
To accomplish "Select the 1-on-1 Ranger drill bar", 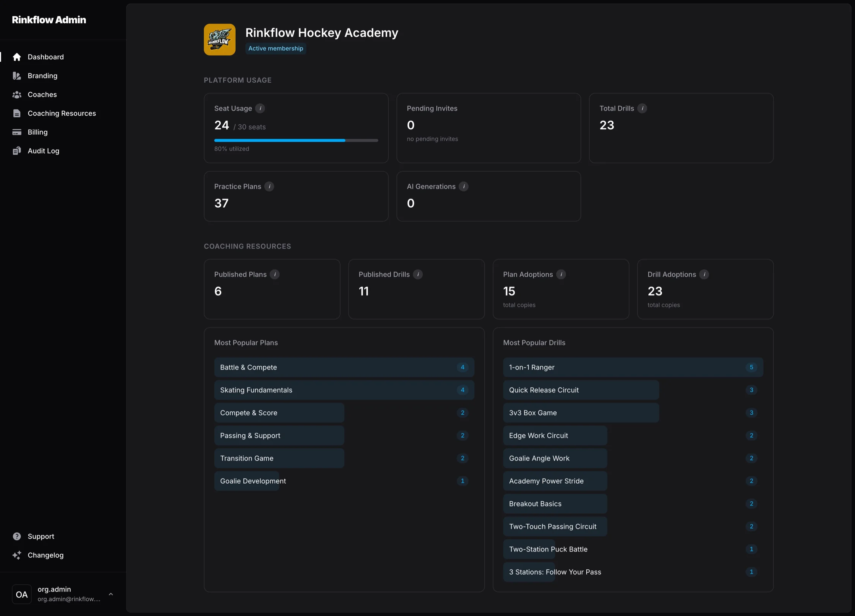I will [633, 368].
